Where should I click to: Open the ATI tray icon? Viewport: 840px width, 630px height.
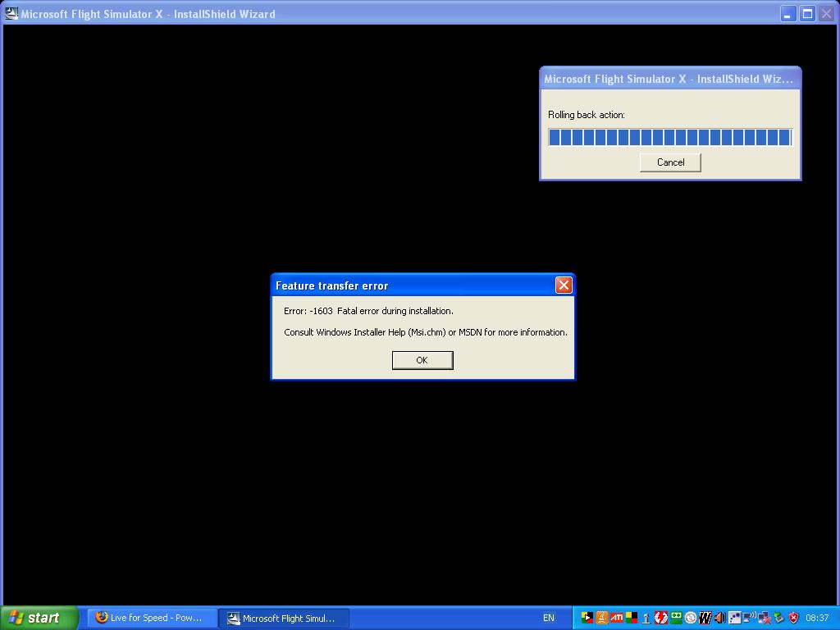coord(617,618)
